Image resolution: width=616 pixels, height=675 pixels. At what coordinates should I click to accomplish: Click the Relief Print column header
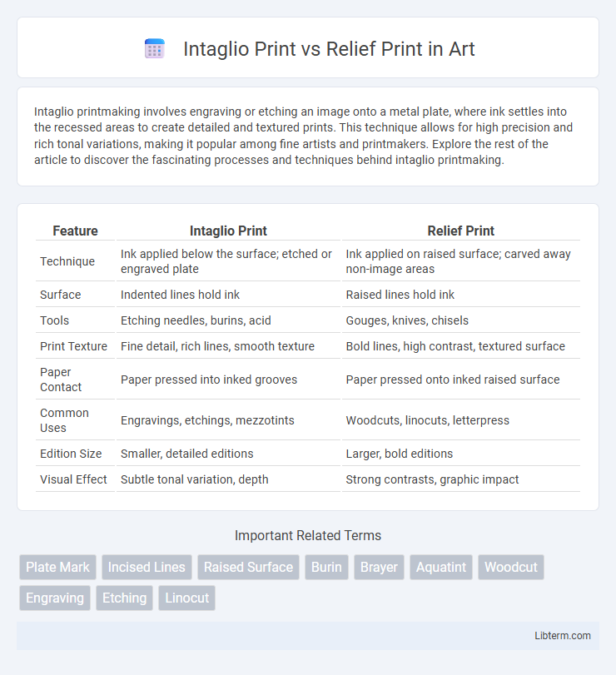coord(460,231)
